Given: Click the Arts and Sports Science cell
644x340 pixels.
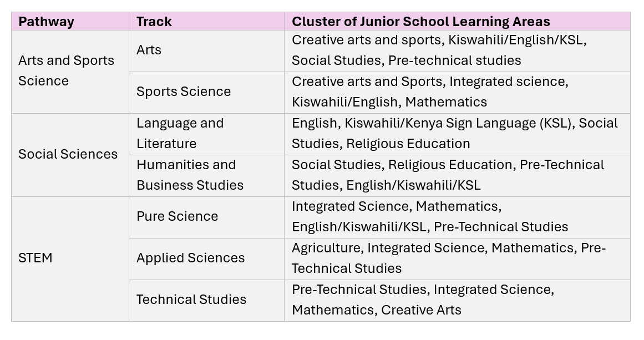Looking at the screenshot, I should (70, 72).
